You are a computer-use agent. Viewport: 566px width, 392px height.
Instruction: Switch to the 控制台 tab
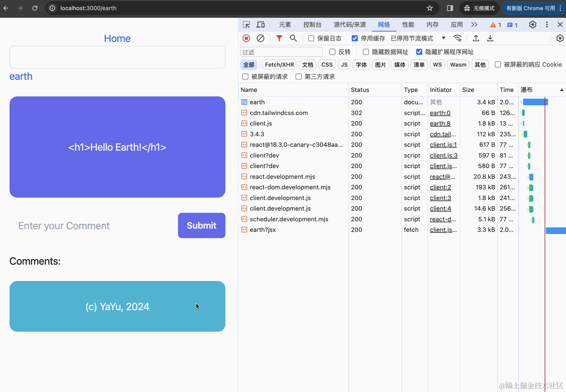(x=312, y=24)
